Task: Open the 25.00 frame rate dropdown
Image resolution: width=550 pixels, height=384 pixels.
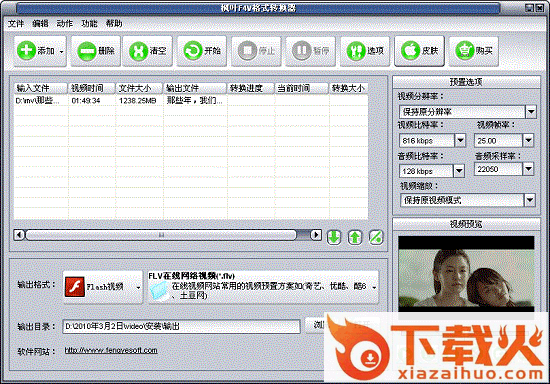Action: (x=528, y=141)
